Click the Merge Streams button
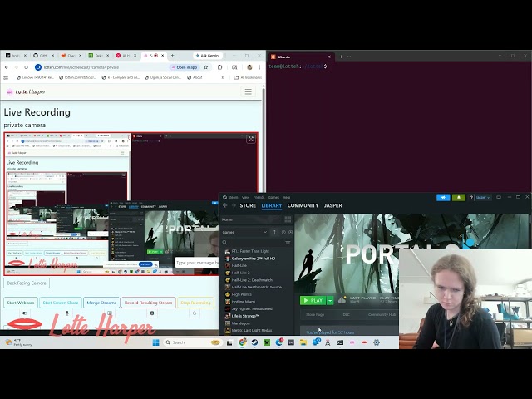 (x=101, y=303)
